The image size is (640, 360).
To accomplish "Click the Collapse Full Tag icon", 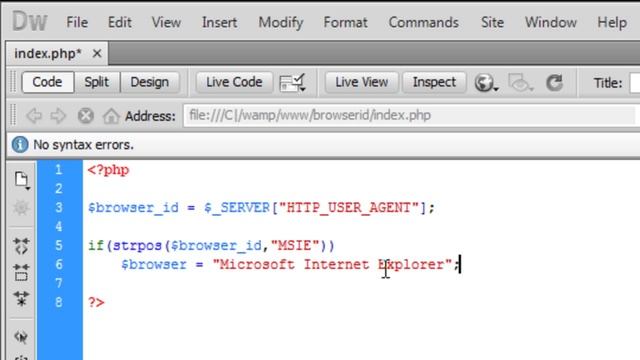I will point(21,246).
